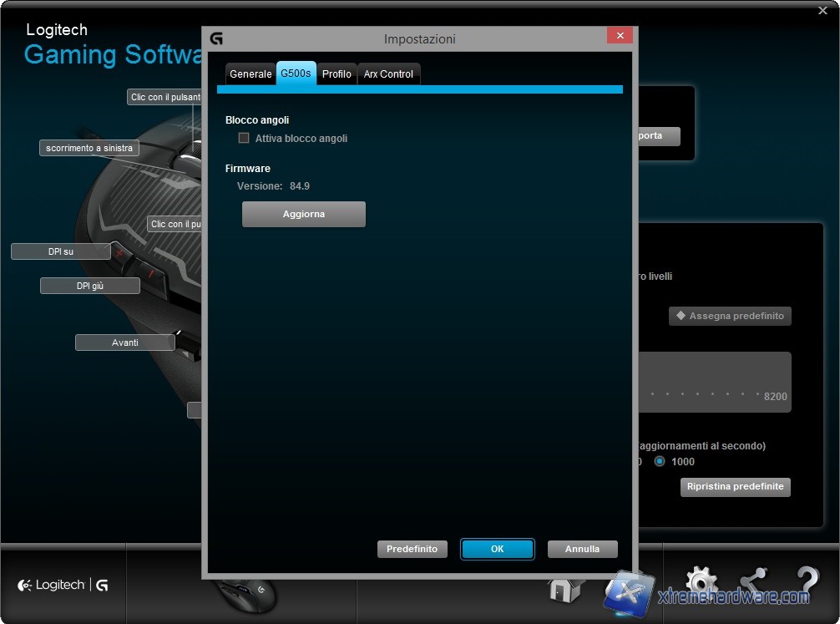Go to the Arx Control tab

click(388, 74)
